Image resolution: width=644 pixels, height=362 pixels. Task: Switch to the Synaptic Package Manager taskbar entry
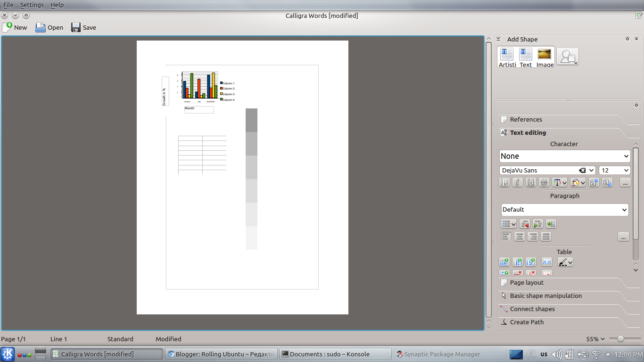coord(448,354)
